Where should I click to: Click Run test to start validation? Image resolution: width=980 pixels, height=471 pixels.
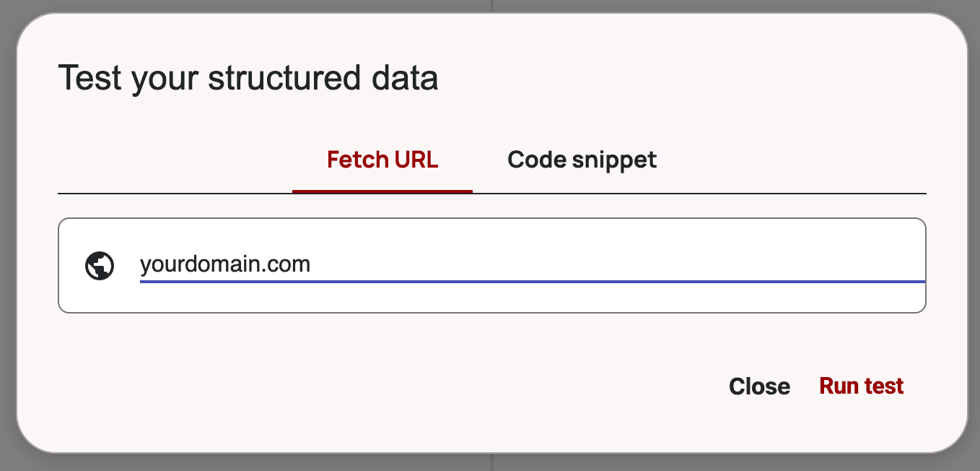(x=861, y=386)
